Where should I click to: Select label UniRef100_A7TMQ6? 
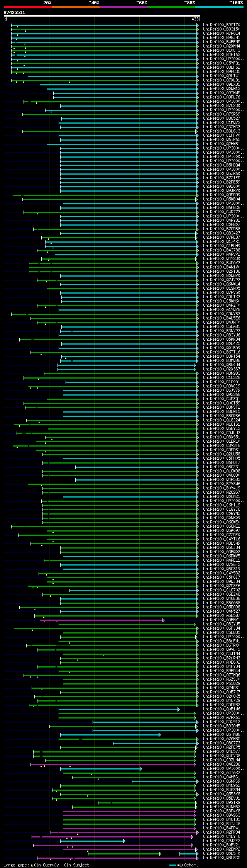[222, 675]
